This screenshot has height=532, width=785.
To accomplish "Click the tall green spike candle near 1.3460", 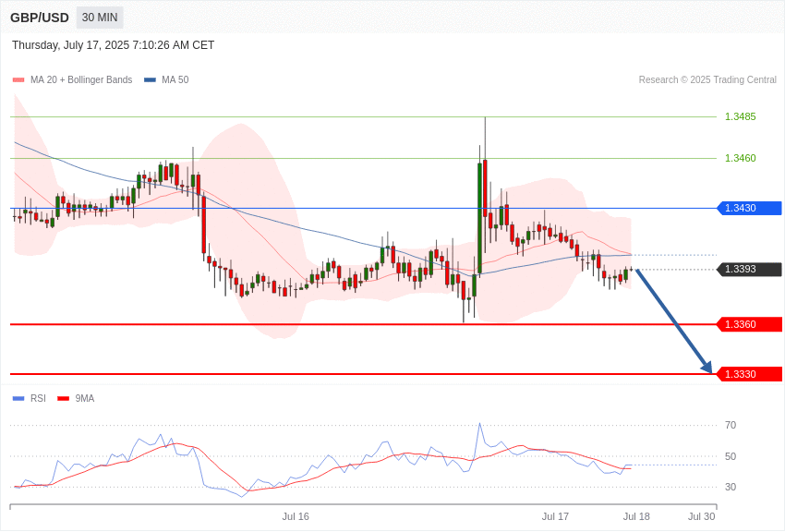I will pos(479,219).
